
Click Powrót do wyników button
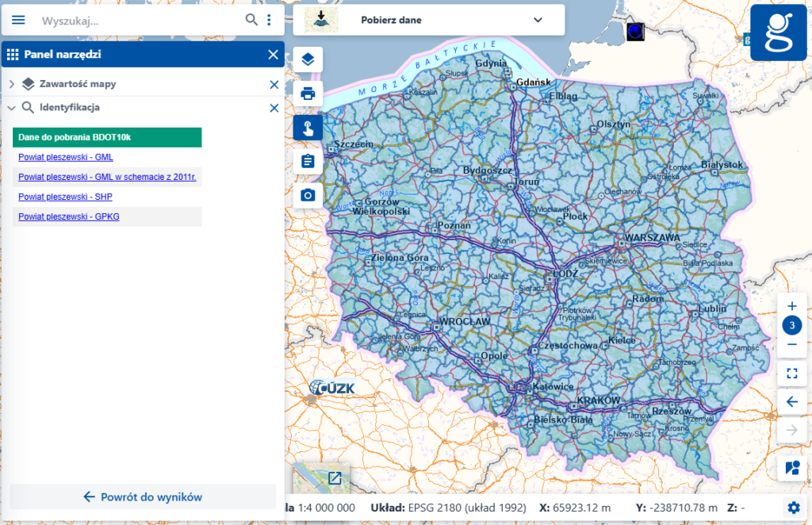tap(141, 496)
